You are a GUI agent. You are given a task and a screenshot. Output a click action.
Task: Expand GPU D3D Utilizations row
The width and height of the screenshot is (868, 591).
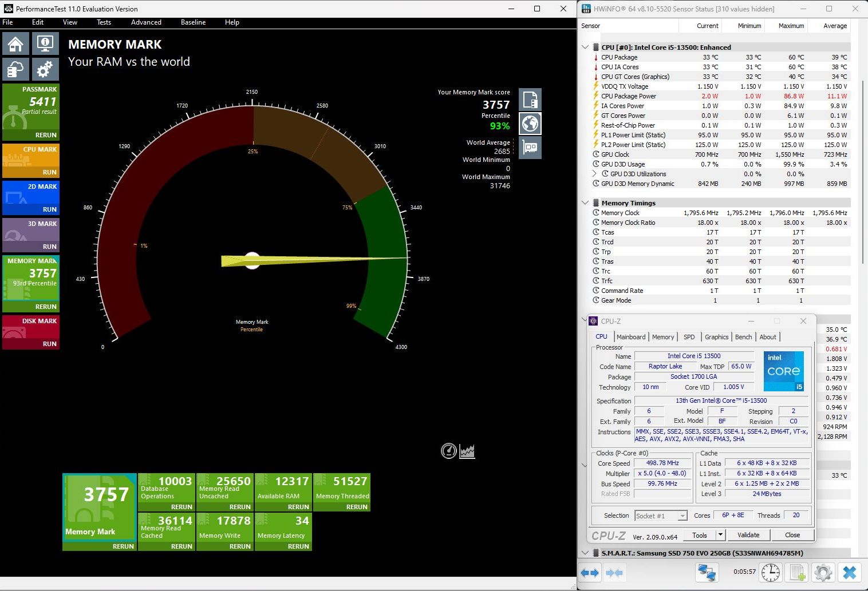pyautogui.click(x=594, y=173)
